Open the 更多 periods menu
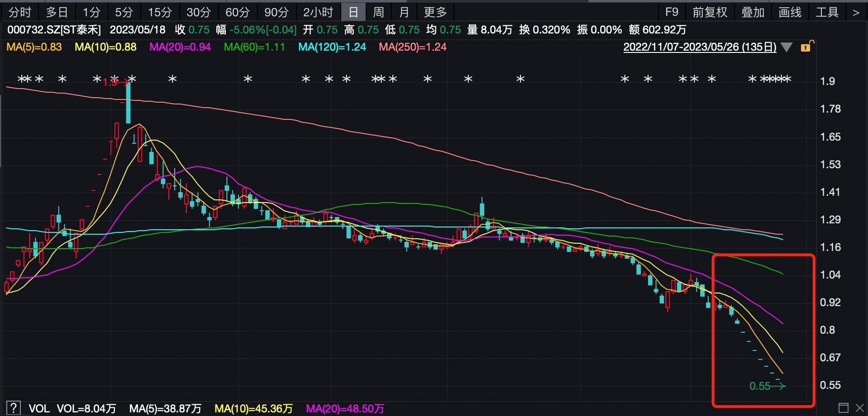The width and height of the screenshot is (868, 416). coord(435,12)
